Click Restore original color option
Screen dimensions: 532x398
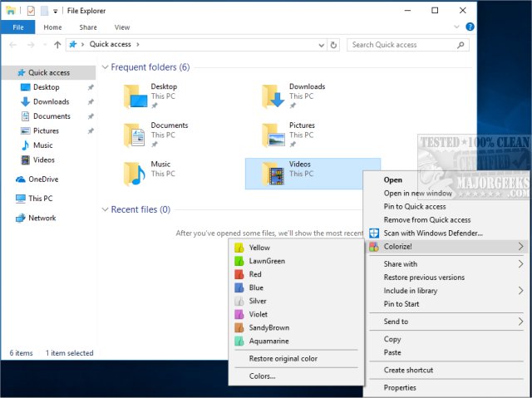pyautogui.click(x=283, y=359)
